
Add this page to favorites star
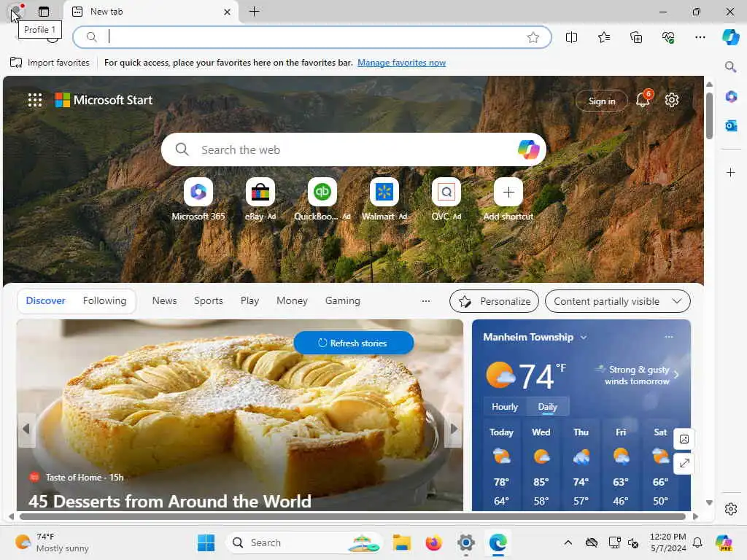coord(533,37)
